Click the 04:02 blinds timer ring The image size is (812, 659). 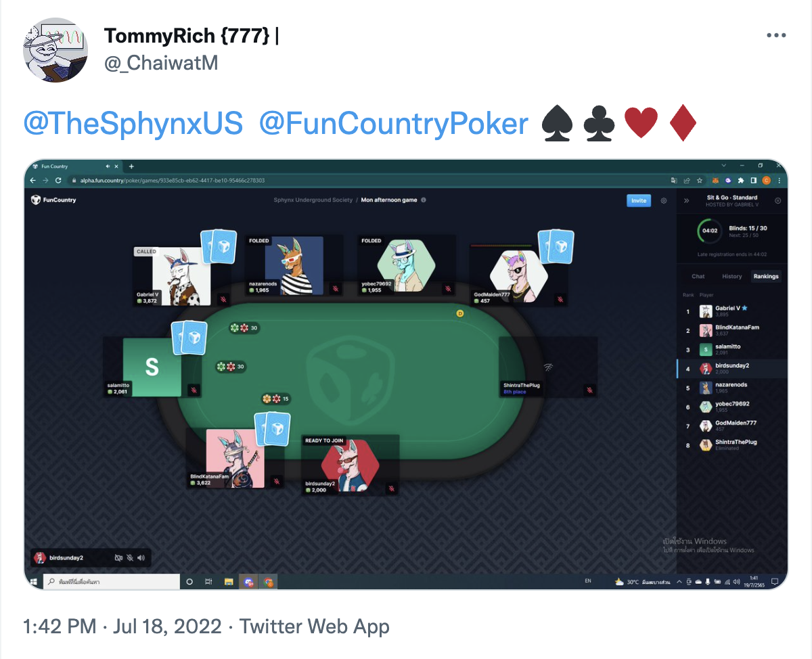[710, 231]
